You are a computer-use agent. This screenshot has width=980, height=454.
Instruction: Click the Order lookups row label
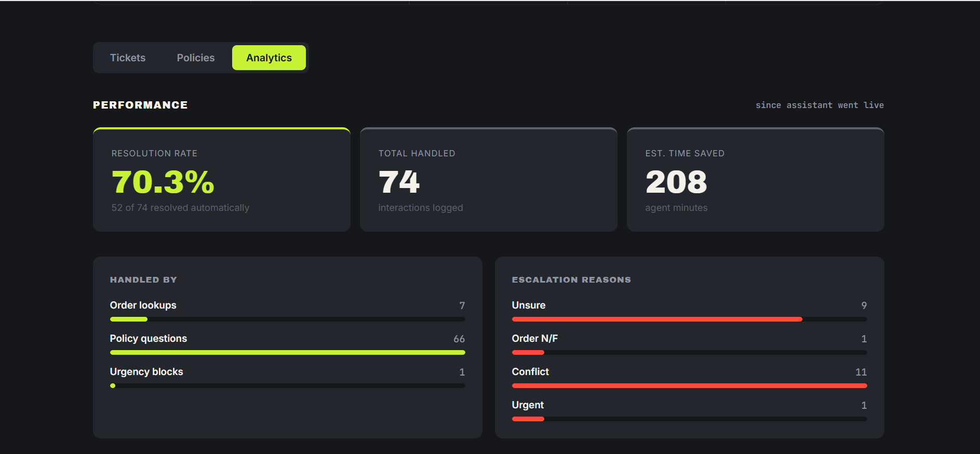[143, 305]
